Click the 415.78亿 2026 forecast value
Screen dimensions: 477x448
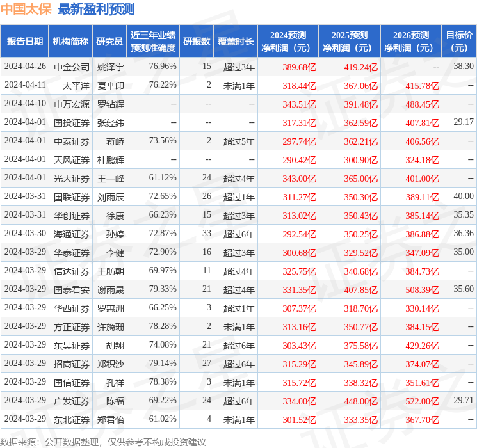(x=422, y=86)
